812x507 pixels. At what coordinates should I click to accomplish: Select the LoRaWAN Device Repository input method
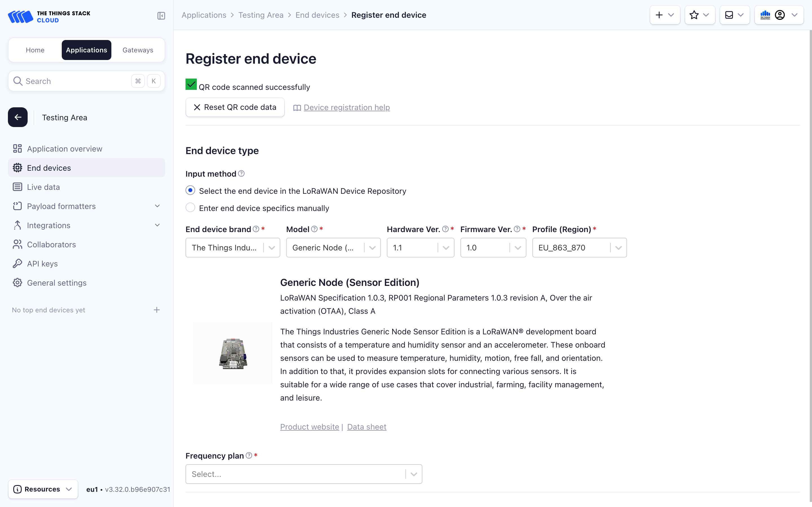click(x=190, y=190)
